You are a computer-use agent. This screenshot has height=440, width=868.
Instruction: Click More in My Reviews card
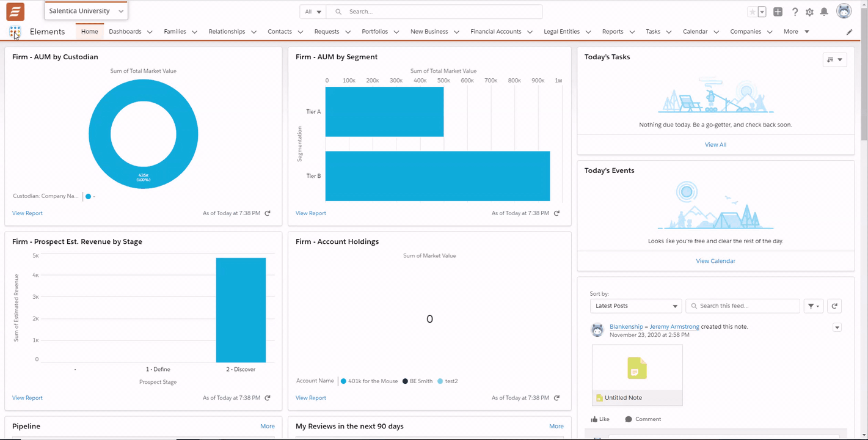point(556,427)
